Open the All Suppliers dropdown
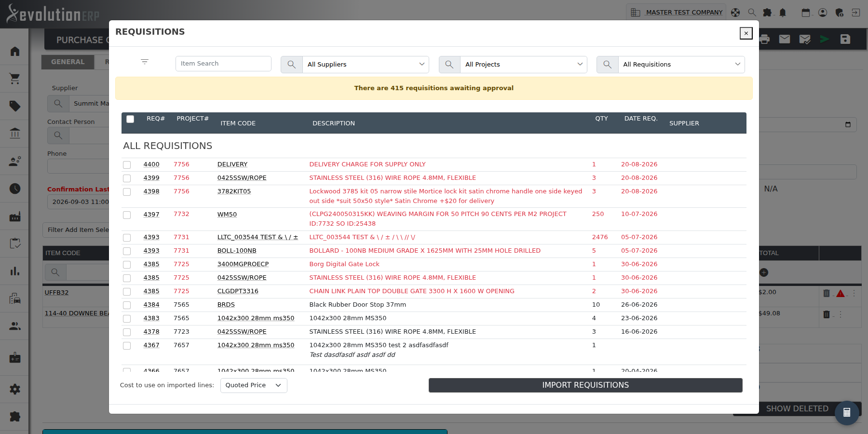This screenshot has width=868, height=434. (366, 65)
